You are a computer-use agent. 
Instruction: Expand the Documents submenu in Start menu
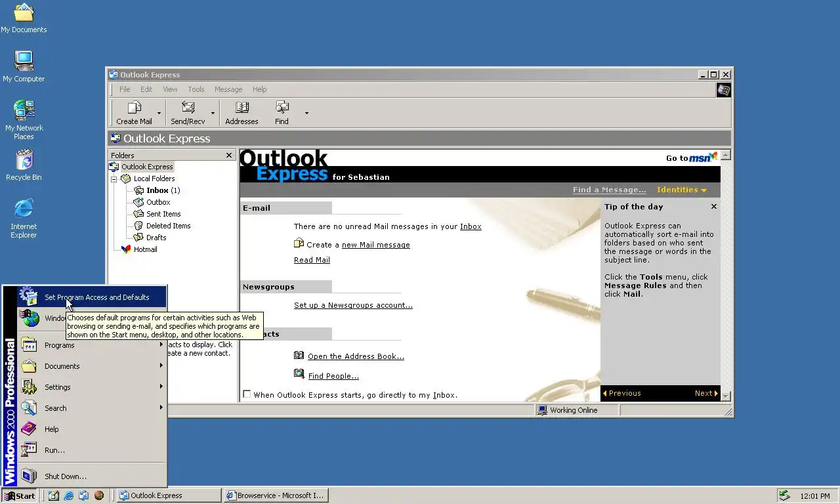pos(92,366)
